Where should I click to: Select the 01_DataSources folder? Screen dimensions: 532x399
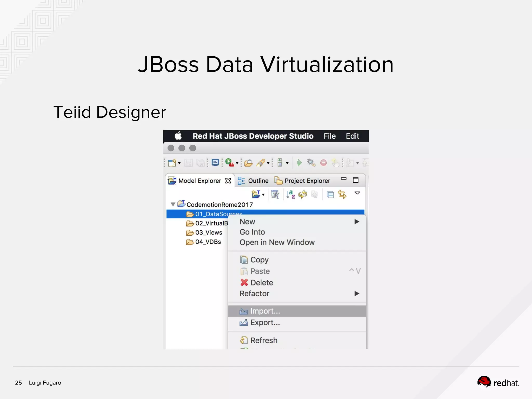click(x=265, y=214)
